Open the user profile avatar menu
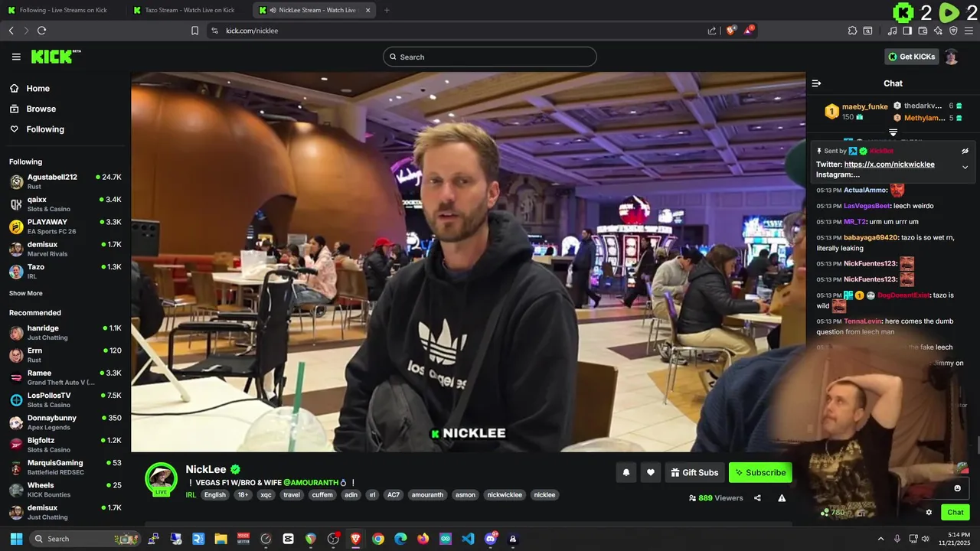Image resolution: width=980 pixels, height=551 pixels. [x=952, y=57]
